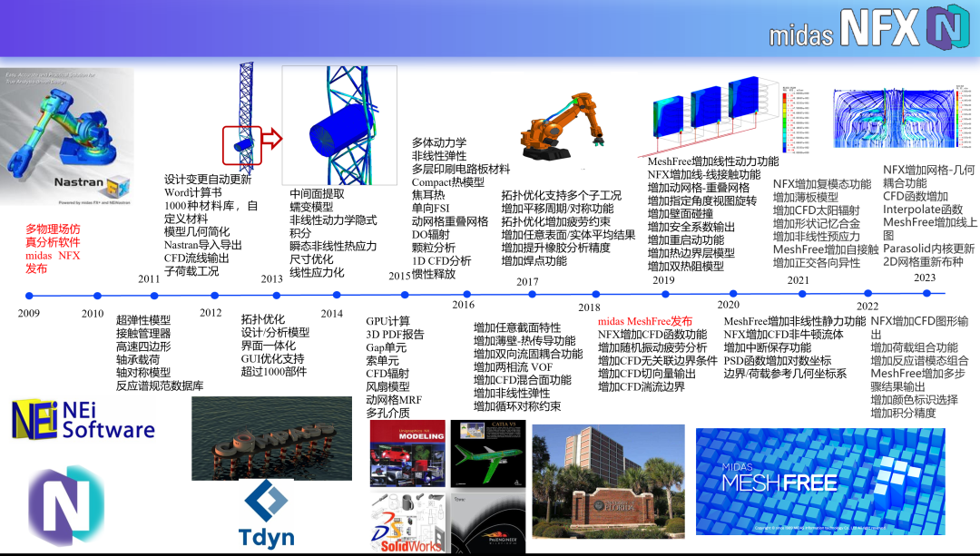This screenshot has width=980, height=556.
Task: Click the orange robot arm image
Action: (562, 128)
